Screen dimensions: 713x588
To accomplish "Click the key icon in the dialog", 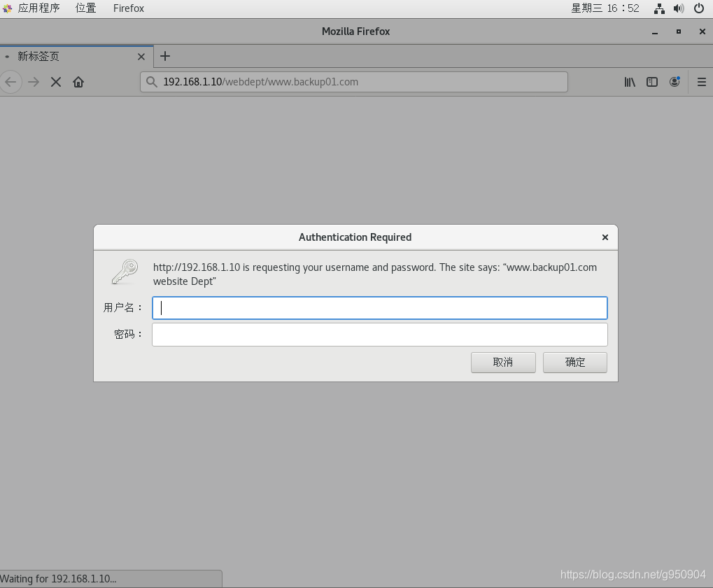I will [x=125, y=272].
